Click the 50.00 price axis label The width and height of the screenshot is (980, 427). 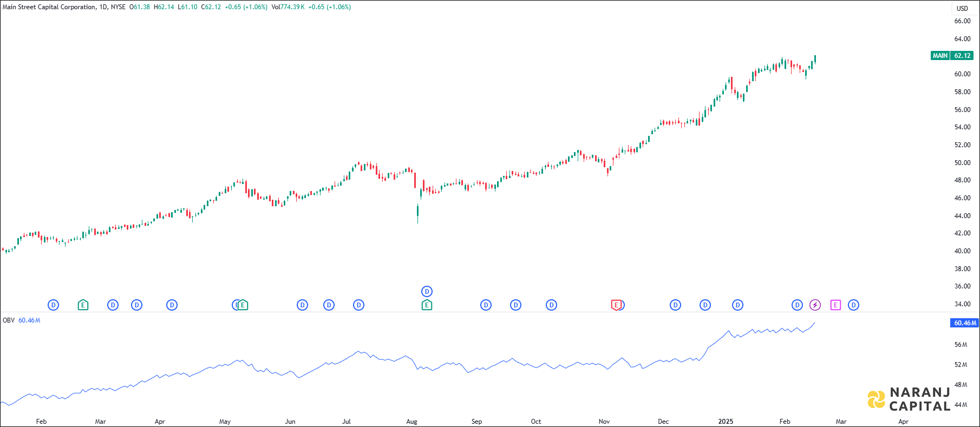pos(962,163)
